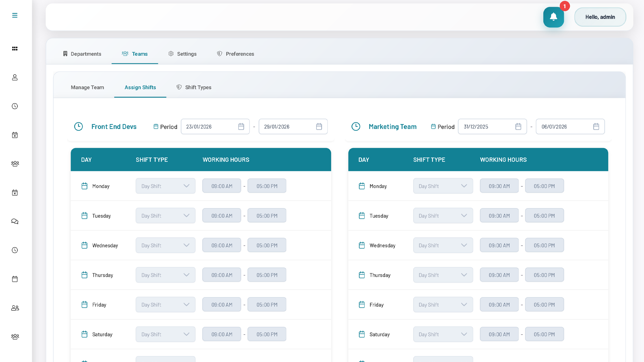
Task: Go to the Manage Team tab
Action: click(x=87, y=87)
